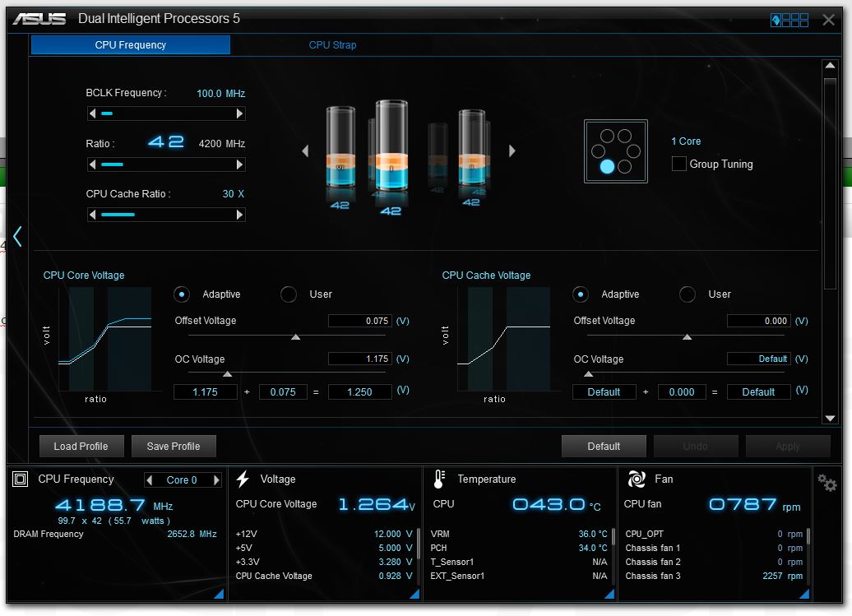Click CPU Core OC Voltage field 1.175
Viewport: 852px width, 616px height.
pyautogui.click(x=359, y=359)
